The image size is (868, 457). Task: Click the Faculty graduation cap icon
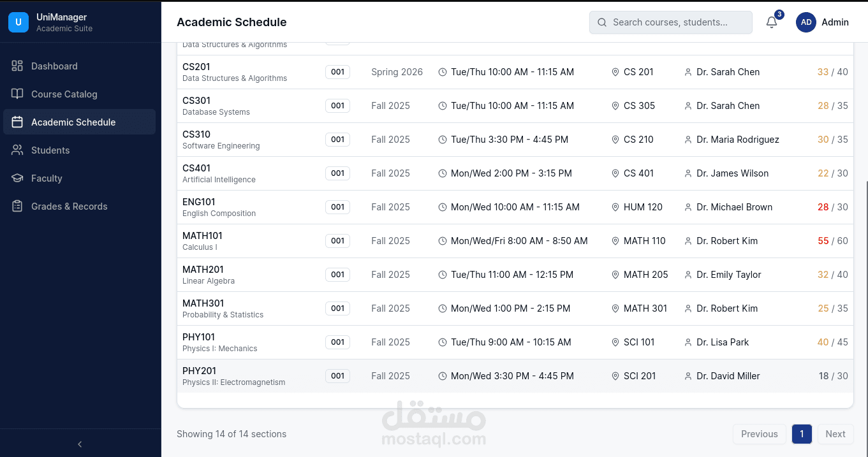coord(17,178)
